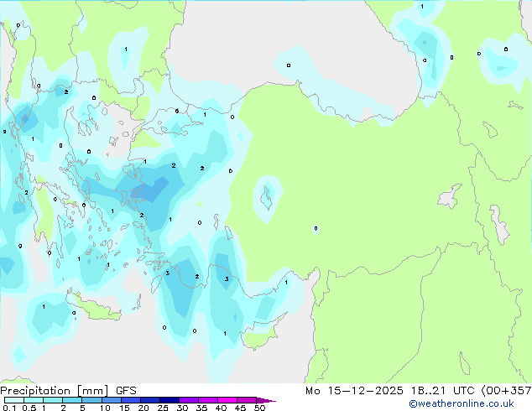The image size is (532, 411).
Task: Click the "GFS" model label
Action: point(126,391)
